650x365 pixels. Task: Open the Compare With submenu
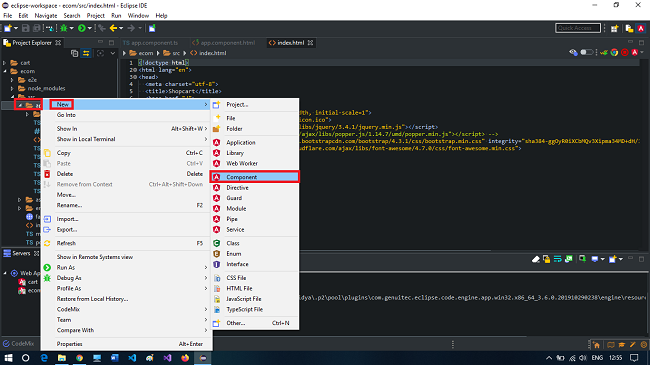pyautogui.click(x=126, y=330)
